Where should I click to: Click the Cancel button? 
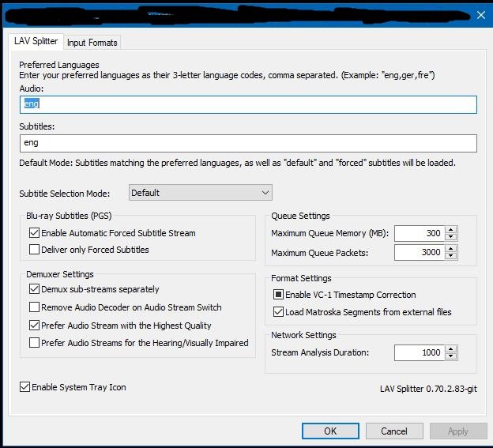pos(394,431)
